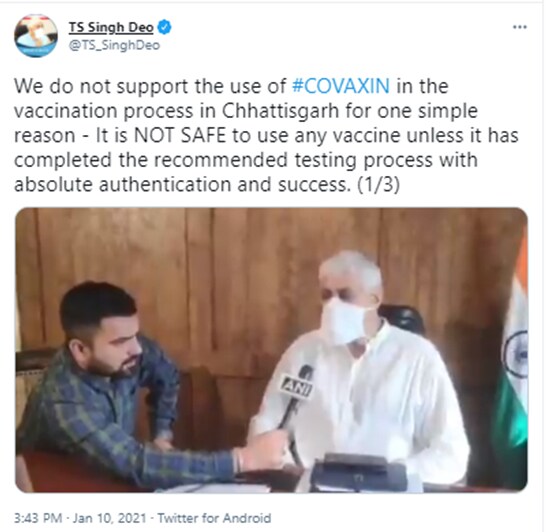Open the Twitter for Android source link

[214, 518]
